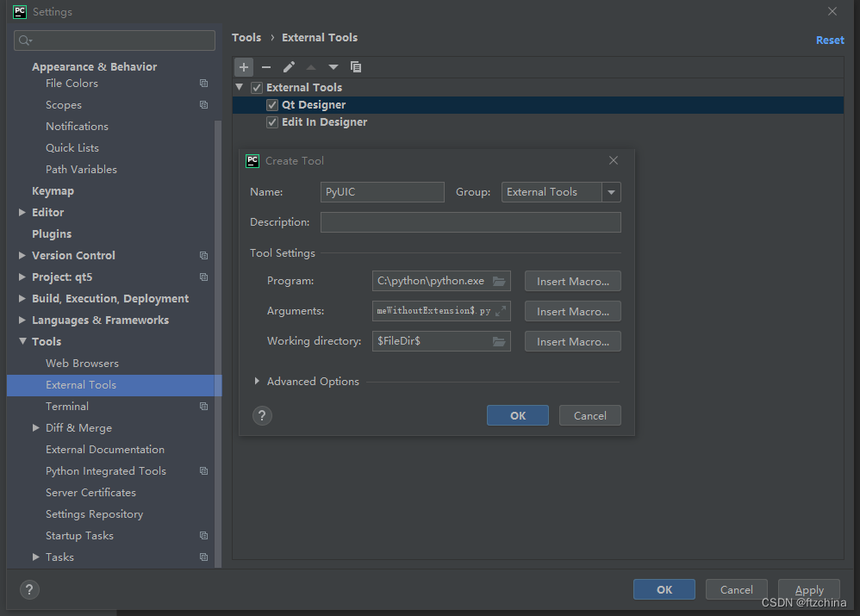Click PyCharm icon in Create Tool title

(252, 161)
